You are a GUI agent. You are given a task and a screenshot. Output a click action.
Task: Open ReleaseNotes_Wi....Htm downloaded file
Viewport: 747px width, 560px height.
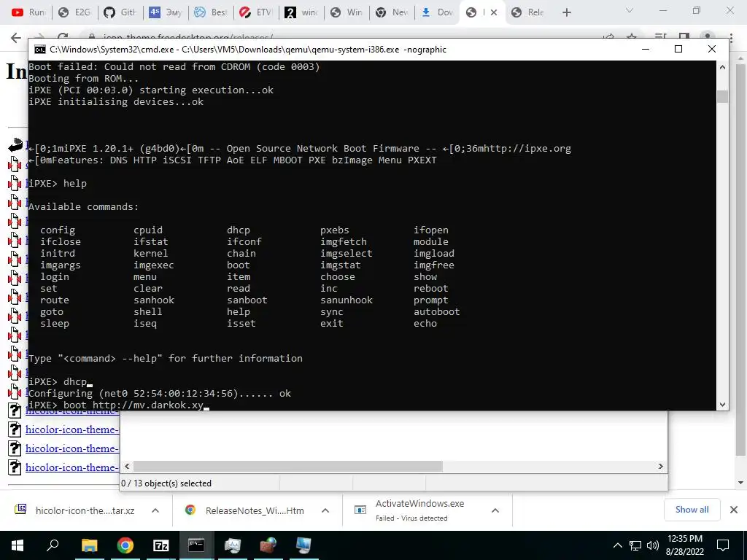click(x=255, y=510)
